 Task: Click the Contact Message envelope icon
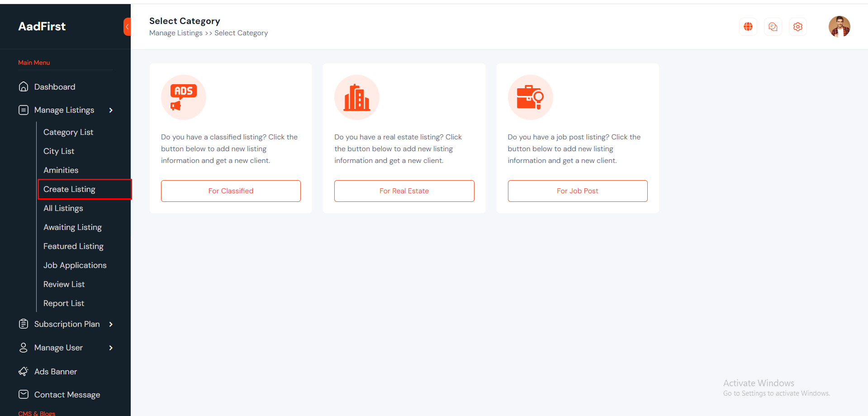click(24, 395)
